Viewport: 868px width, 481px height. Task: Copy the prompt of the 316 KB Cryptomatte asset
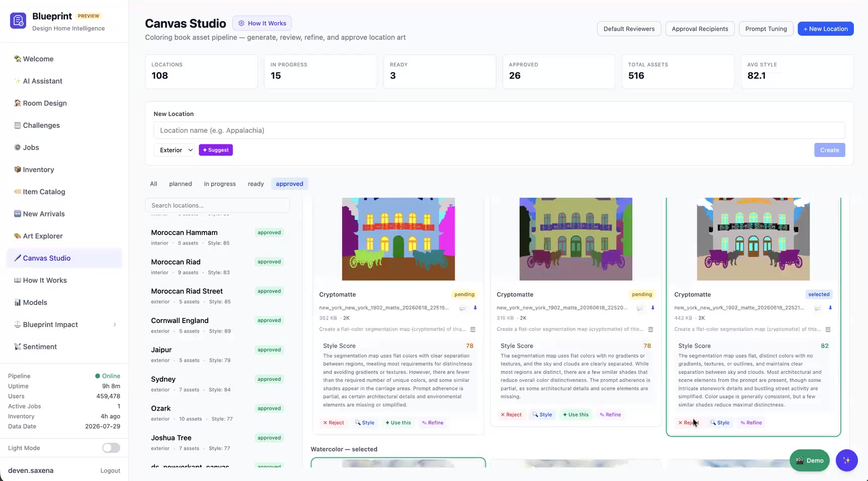pyautogui.click(x=650, y=330)
